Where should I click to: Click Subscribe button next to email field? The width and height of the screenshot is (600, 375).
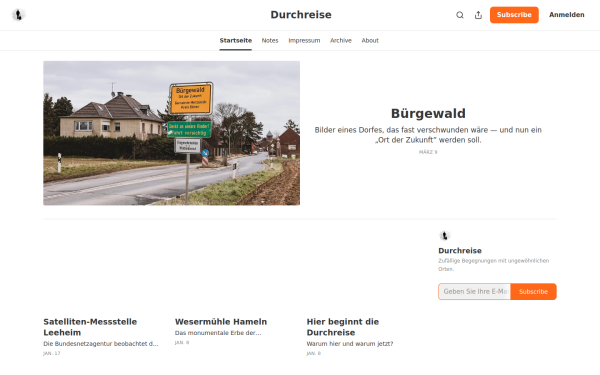click(x=533, y=292)
